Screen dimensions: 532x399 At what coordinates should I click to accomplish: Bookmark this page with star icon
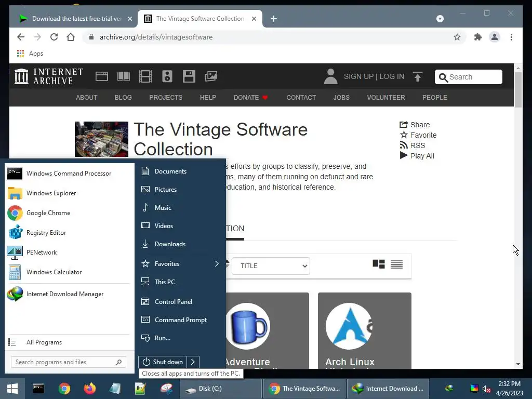(x=457, y=37)
